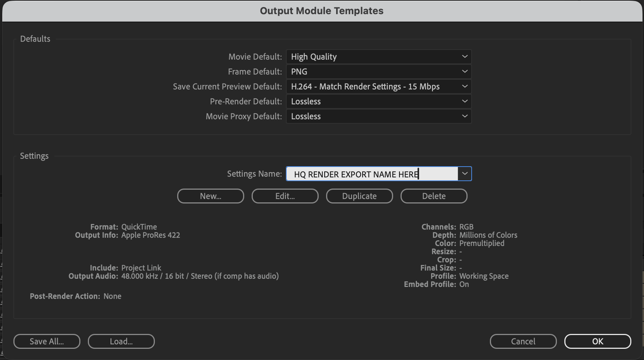Duplicate the selected template

click(x=359, y=196)
